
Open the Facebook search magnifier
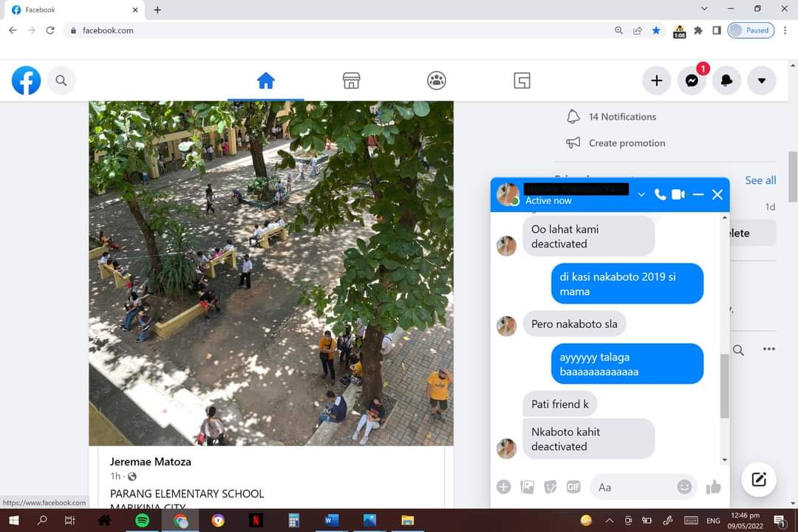coord(61,81)
